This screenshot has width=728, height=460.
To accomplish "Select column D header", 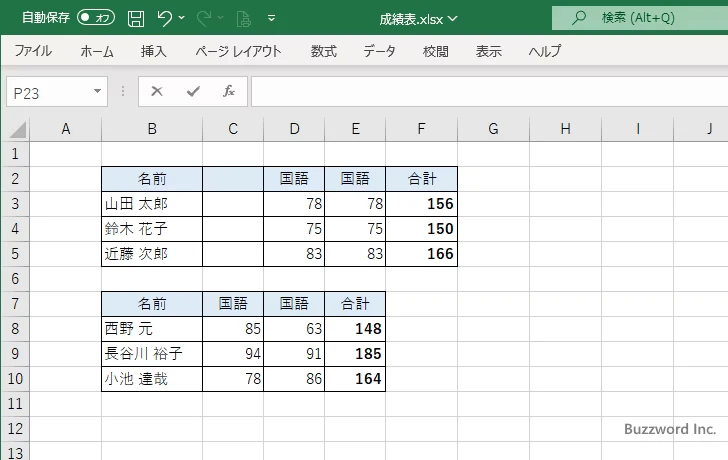I will tap(294, 129).
